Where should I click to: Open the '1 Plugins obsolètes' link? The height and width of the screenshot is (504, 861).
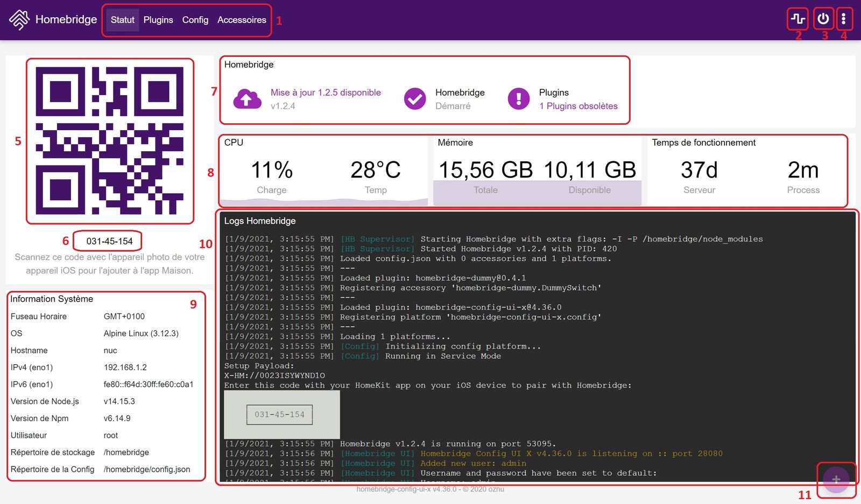578,106
